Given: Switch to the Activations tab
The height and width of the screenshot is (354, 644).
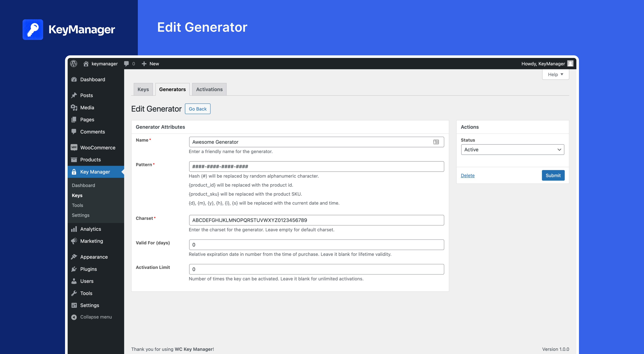Looking at the screenshot, I should 209,89.
